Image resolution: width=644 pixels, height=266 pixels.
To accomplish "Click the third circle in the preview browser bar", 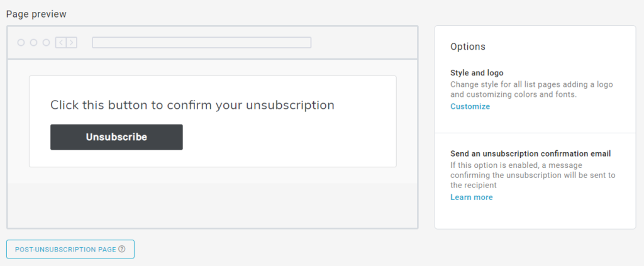I will coord(46,43).
